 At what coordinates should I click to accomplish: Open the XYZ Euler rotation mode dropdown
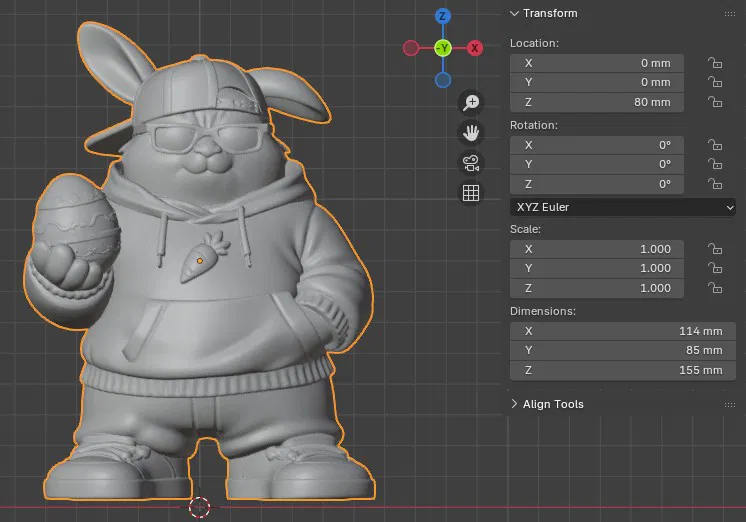(x=623, y=207)
